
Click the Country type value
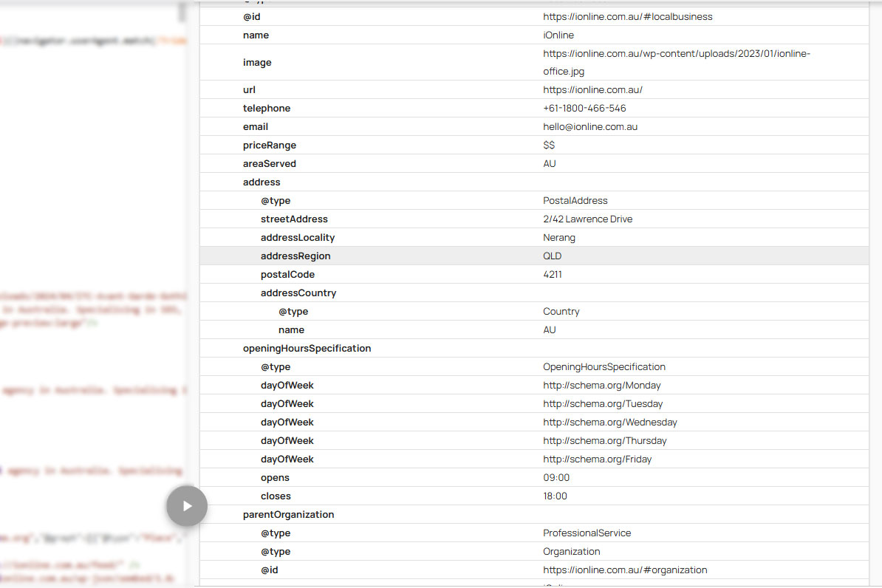pyautogui.click(x=561, y=311)
